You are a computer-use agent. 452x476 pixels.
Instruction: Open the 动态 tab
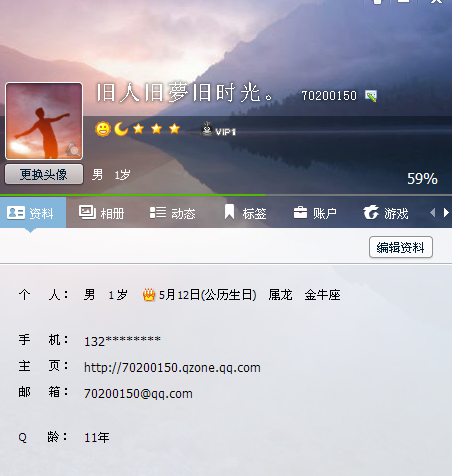pos(172,213)
